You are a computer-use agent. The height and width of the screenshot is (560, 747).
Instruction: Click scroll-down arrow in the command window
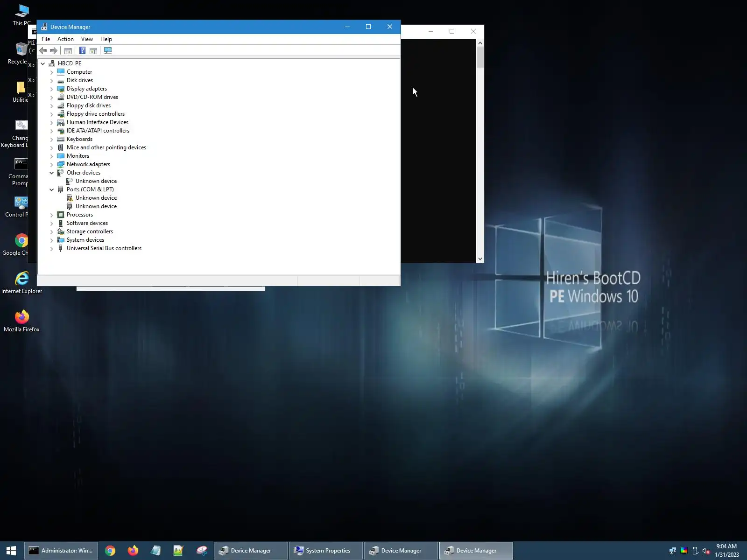pos(480,259)
